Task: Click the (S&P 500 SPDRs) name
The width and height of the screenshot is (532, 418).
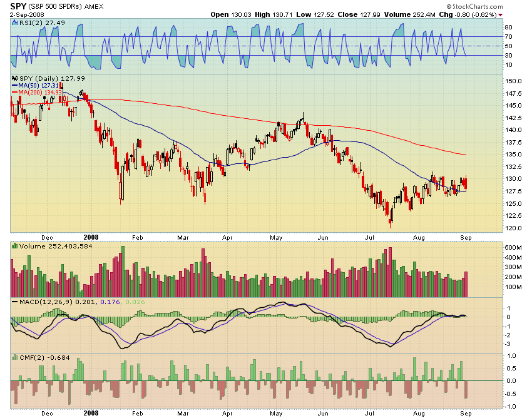Action: (x=55, y=6)
